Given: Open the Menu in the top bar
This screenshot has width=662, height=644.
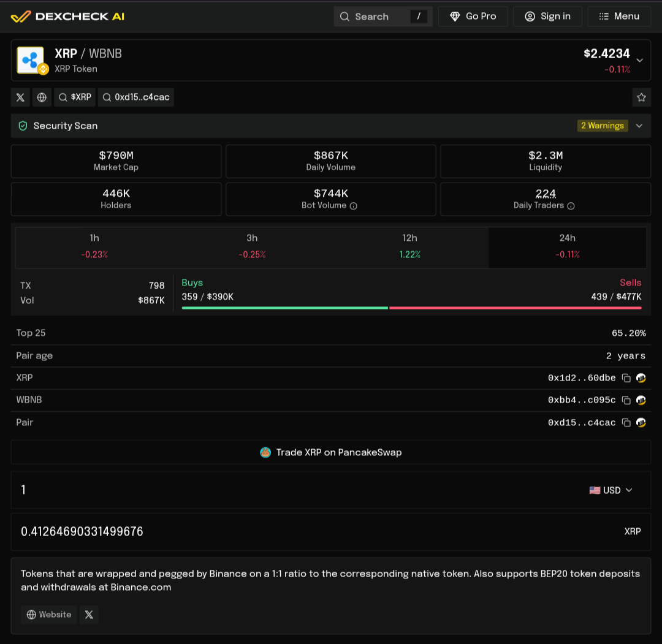Looking at the screenshot, I should [618, 17].
